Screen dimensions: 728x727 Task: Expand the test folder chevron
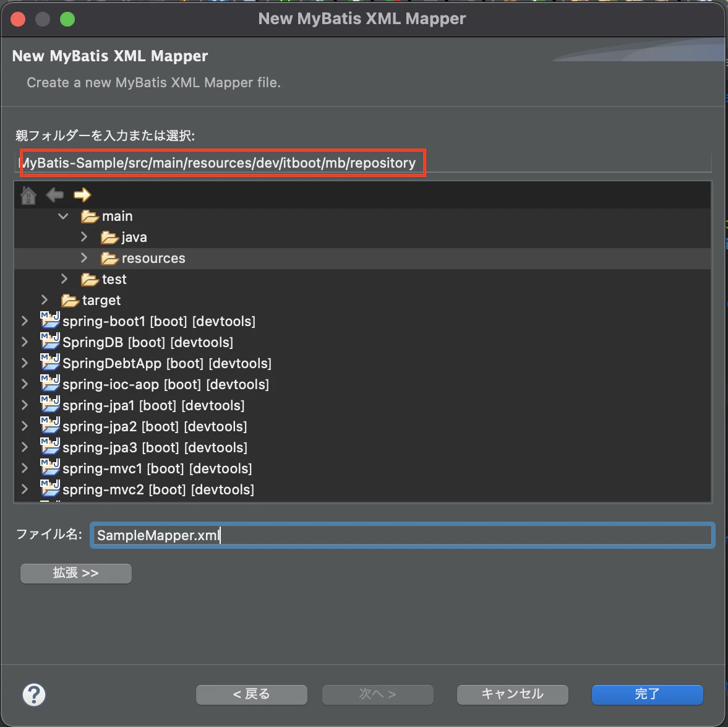tap(64, 278)
